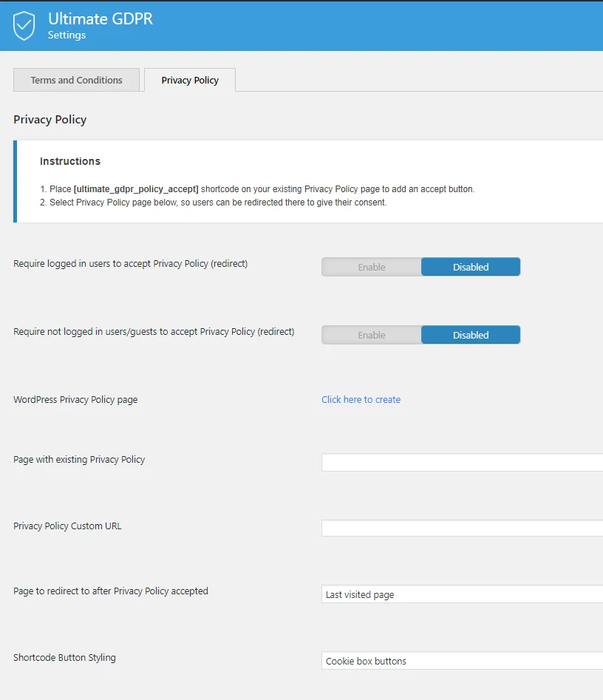This screenshot has width=603, height=700.
Task: Enable redirect for logged in users
Action: [x=371, y=267]
